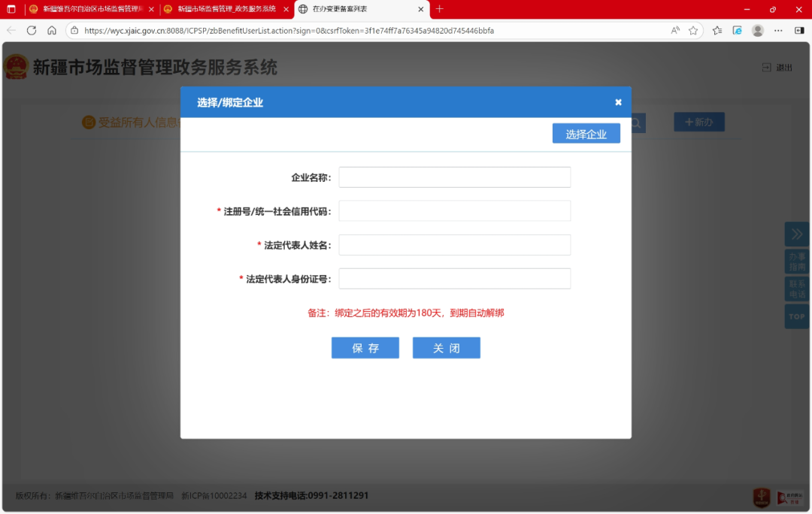Click the browser refresh icon
Viewport: 812px width, 514px height.
pos(32,31)
